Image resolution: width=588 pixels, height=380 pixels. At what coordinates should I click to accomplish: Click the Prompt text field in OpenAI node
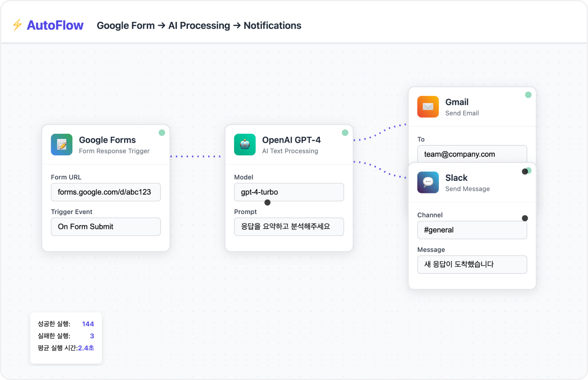coord(289,227)
